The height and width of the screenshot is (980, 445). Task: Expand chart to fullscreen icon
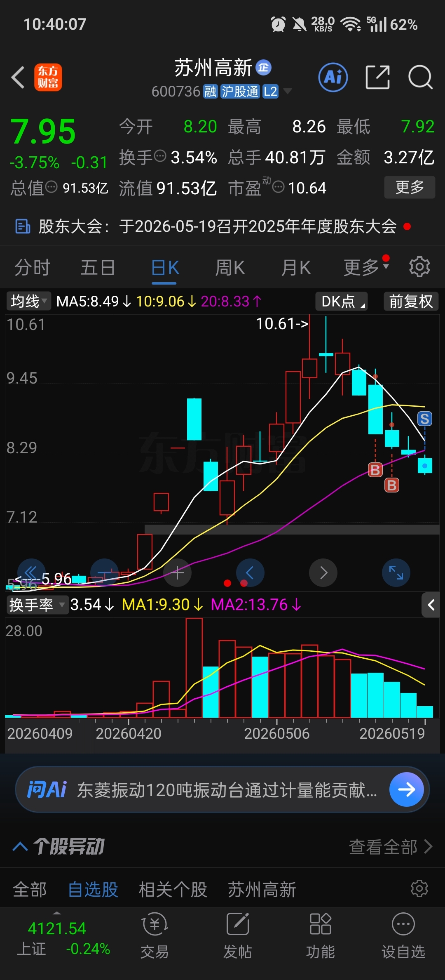click(x=396, y=572)
